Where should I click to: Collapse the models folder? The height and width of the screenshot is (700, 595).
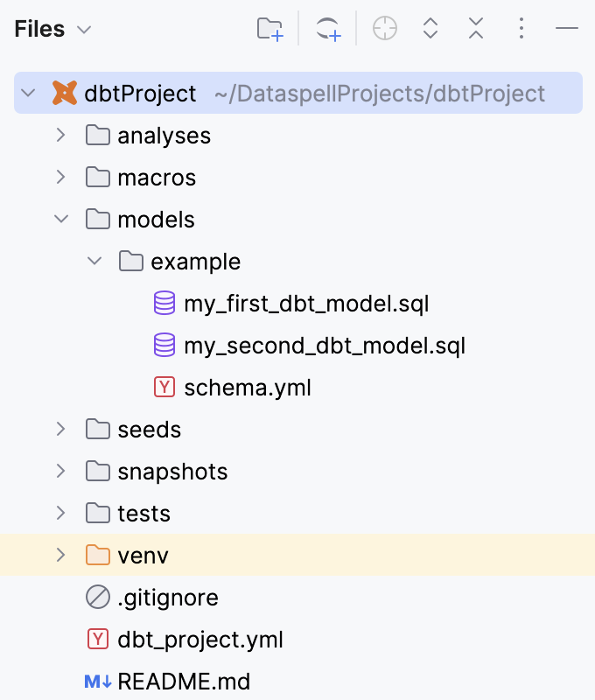[x=59, y=220]
